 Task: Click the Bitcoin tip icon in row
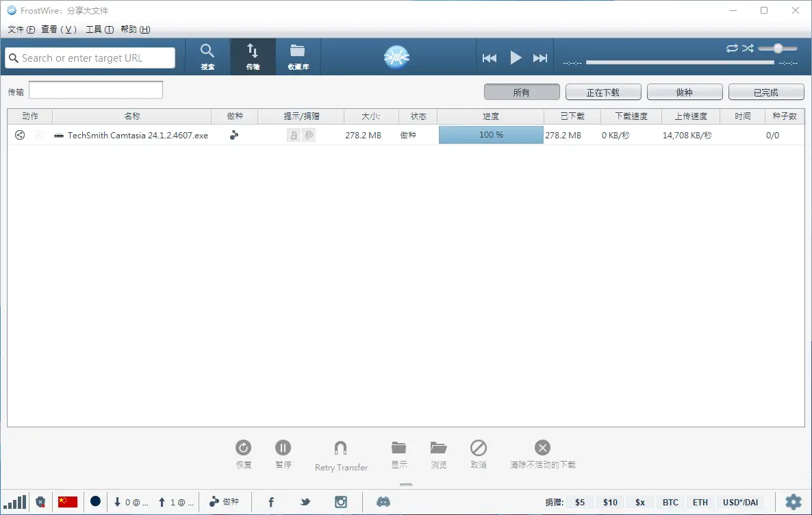coord(294,136)
